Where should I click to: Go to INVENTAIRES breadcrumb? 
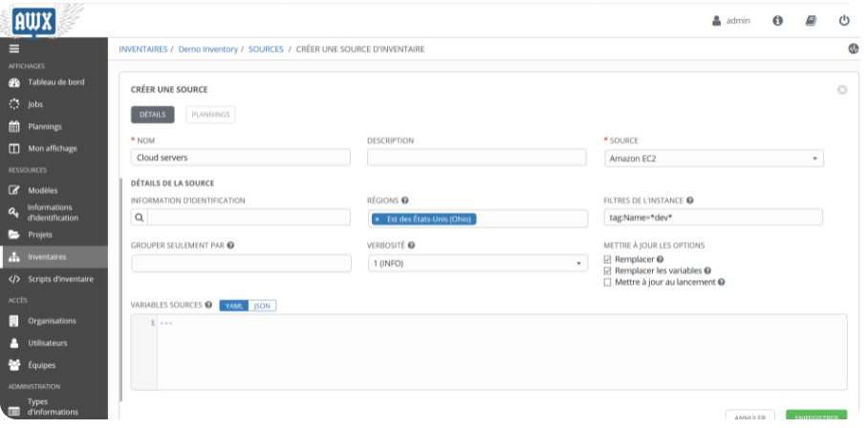pos(143,50)
